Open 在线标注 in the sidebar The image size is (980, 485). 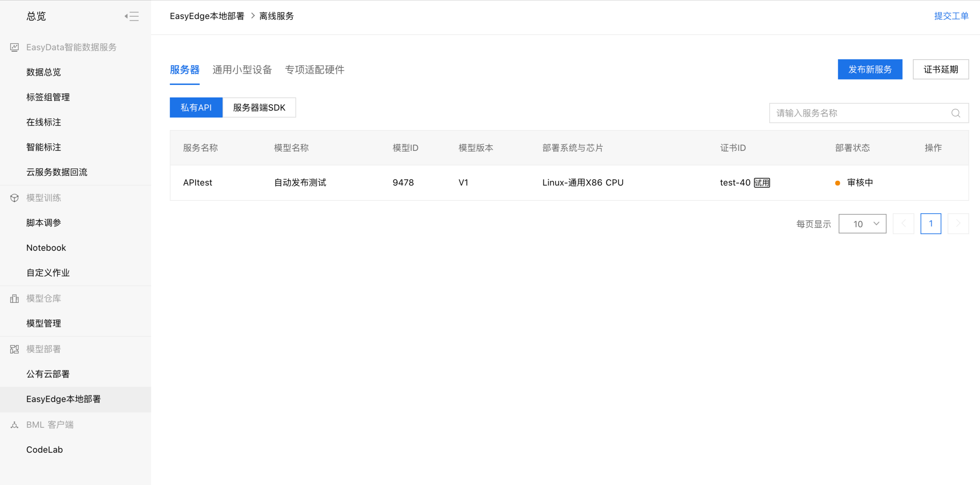pyautogui.click(x=43, y=122)
